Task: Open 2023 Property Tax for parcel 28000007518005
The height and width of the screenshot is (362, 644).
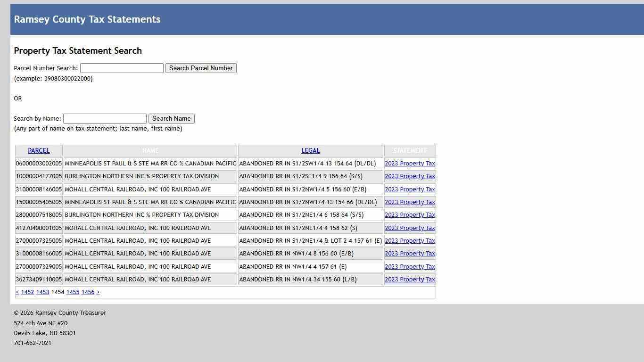Action: coord(410,214)
